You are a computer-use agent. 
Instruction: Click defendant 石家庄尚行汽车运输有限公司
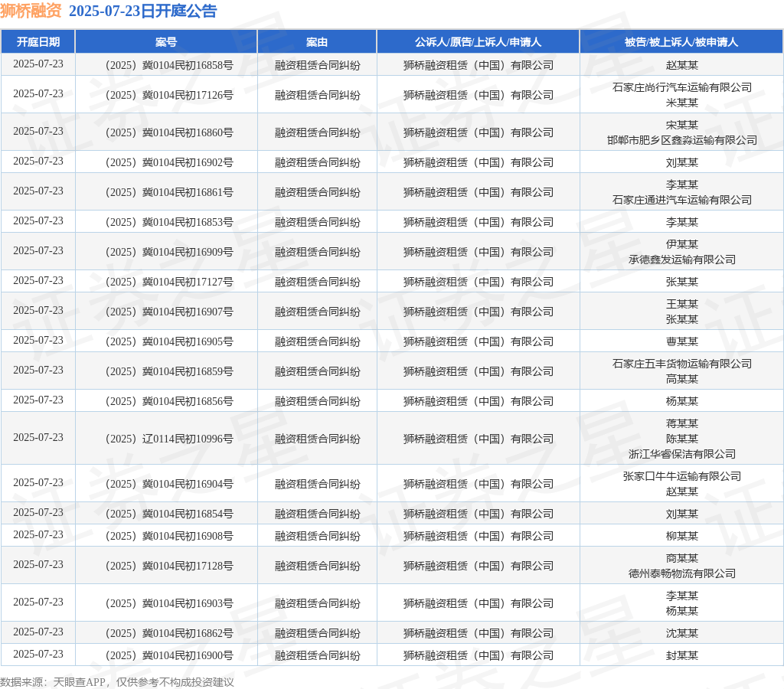pos(682,87)
